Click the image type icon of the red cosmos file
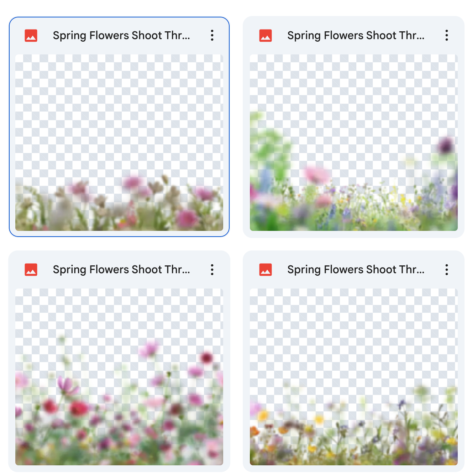The width and height of the screenshot is (472, 476). pos(31,270)
